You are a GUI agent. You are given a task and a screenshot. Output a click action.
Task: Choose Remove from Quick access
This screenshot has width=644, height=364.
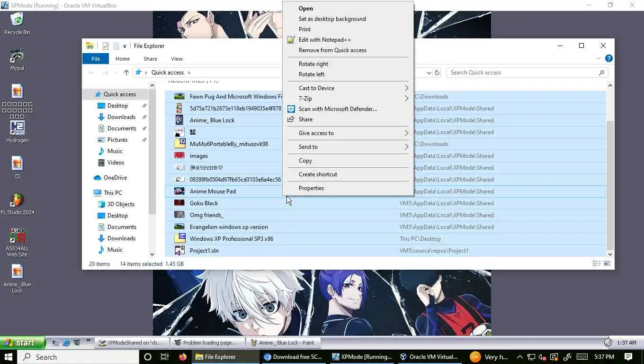coord(348,50)
